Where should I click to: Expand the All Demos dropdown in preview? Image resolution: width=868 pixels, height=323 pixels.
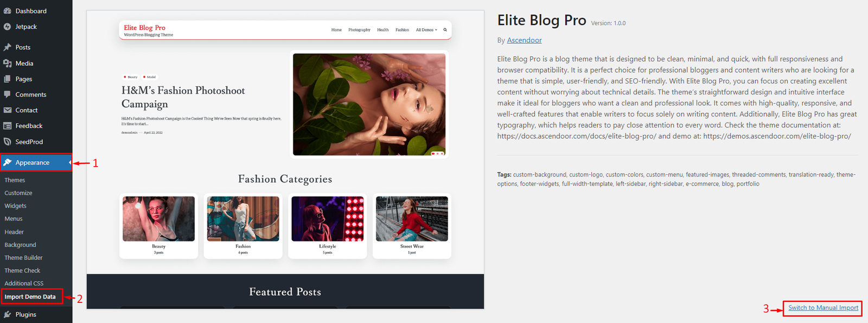click(426, 30)
